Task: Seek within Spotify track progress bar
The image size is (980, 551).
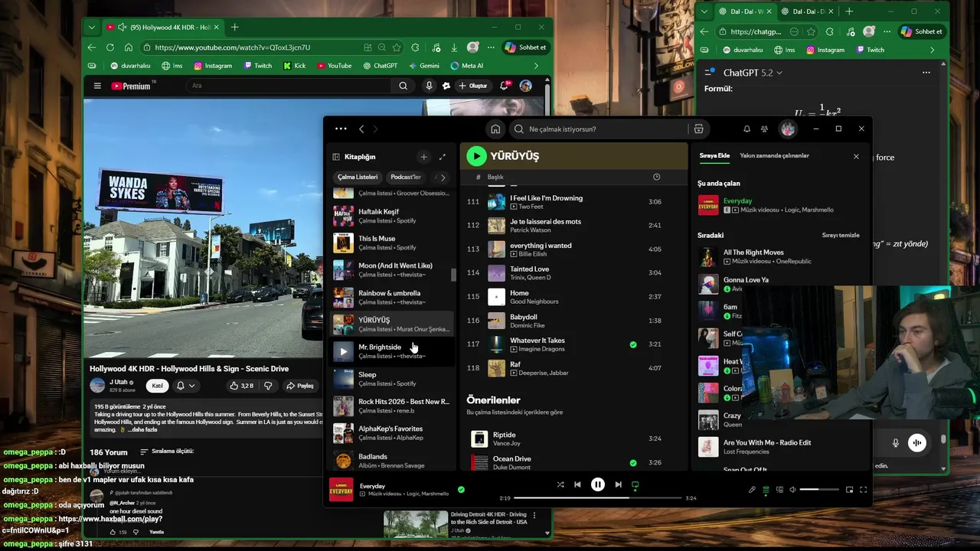Action: click(x=597, y=498)
